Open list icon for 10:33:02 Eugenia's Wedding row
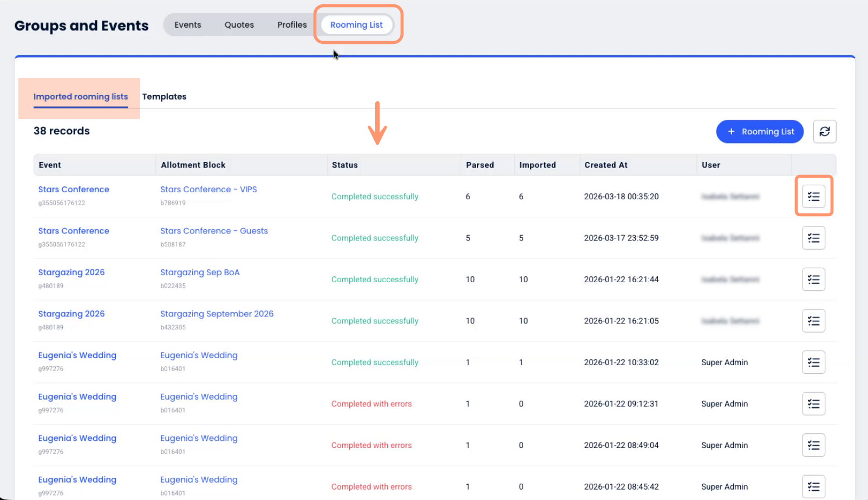868x500 pixels. (x=813, y=362)
